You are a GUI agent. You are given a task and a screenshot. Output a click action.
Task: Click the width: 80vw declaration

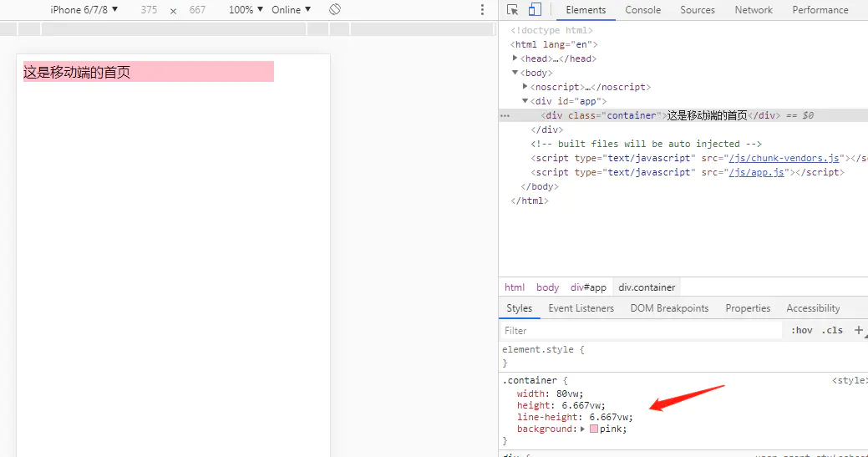(x=550, y=394)
